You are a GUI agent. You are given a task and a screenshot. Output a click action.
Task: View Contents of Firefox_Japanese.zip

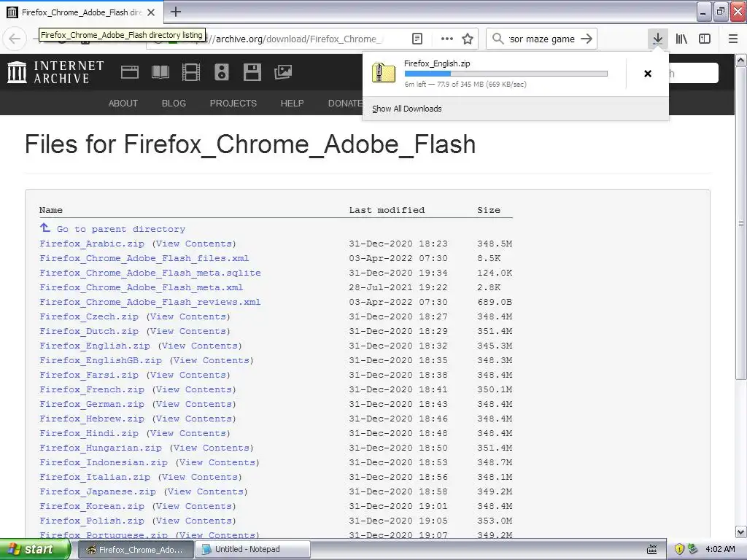[205, 491]
